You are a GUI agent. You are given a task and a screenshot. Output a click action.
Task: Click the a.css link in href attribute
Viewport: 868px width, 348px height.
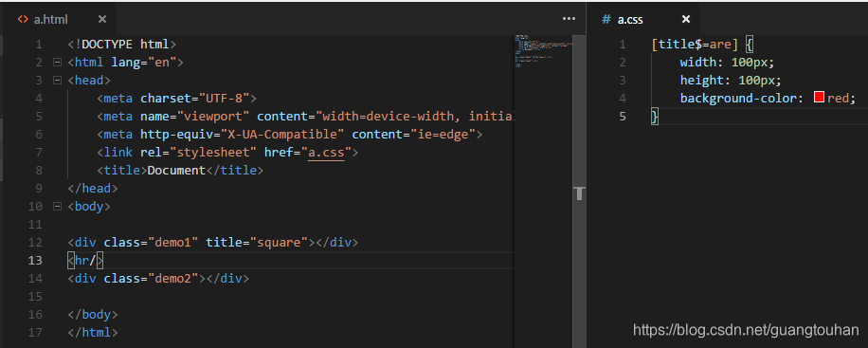tap(326, 153)
